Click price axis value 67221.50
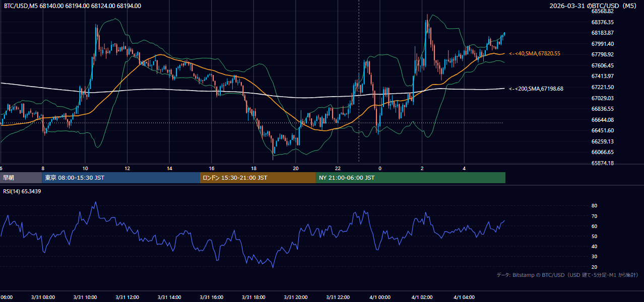 click(x=602, y=87)
